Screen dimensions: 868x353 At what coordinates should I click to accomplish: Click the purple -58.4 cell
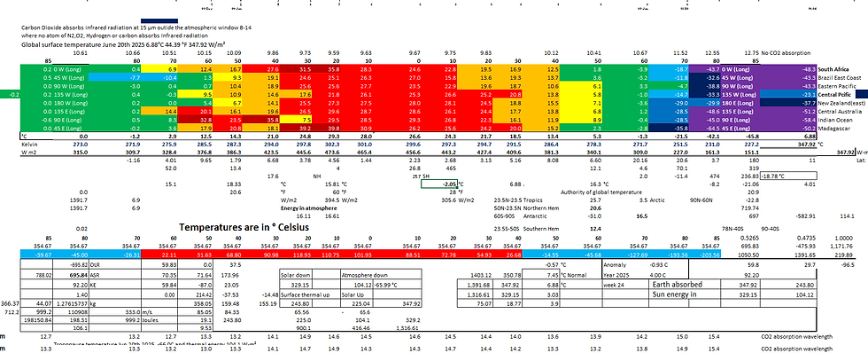(x=788, y=120)
